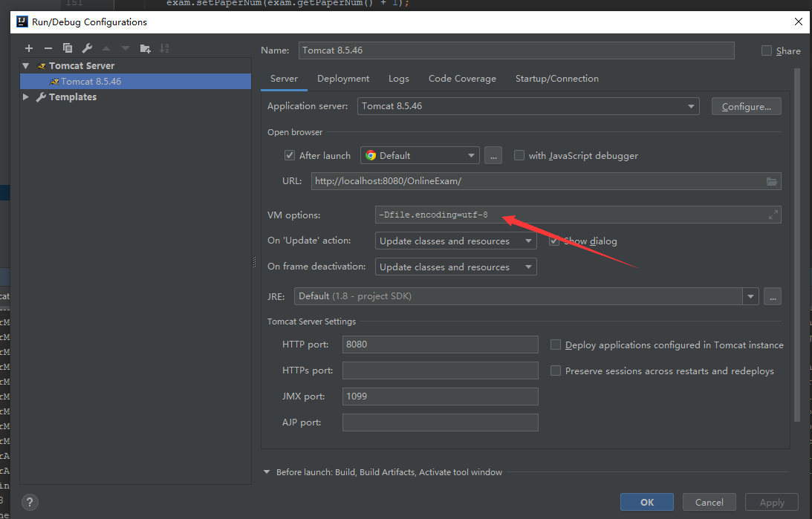
Task: Open the Startup/Connection tab
Action: click(x=556, y=79)
